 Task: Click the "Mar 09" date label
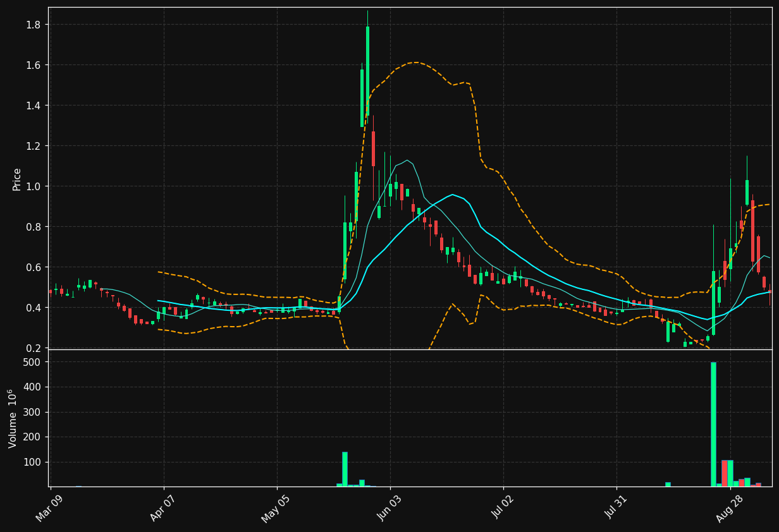pyautogui.click(x=50, y=507)
